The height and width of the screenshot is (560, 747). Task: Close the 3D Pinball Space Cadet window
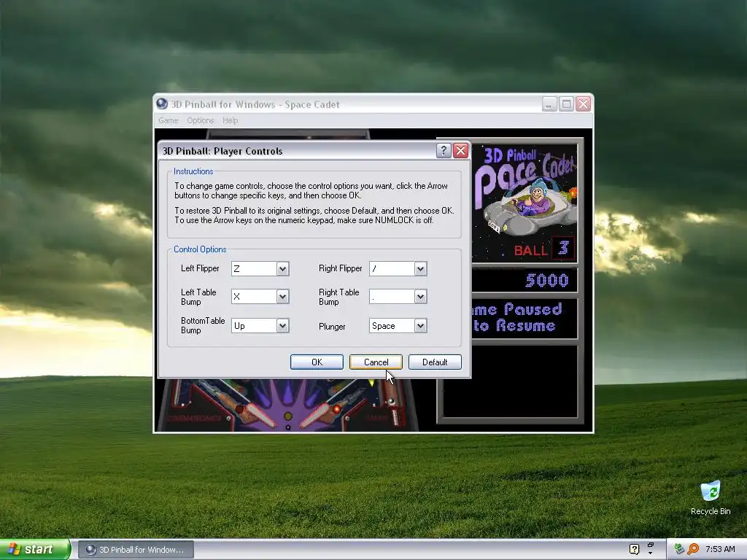pyautogui.click(x=583, y=104)
